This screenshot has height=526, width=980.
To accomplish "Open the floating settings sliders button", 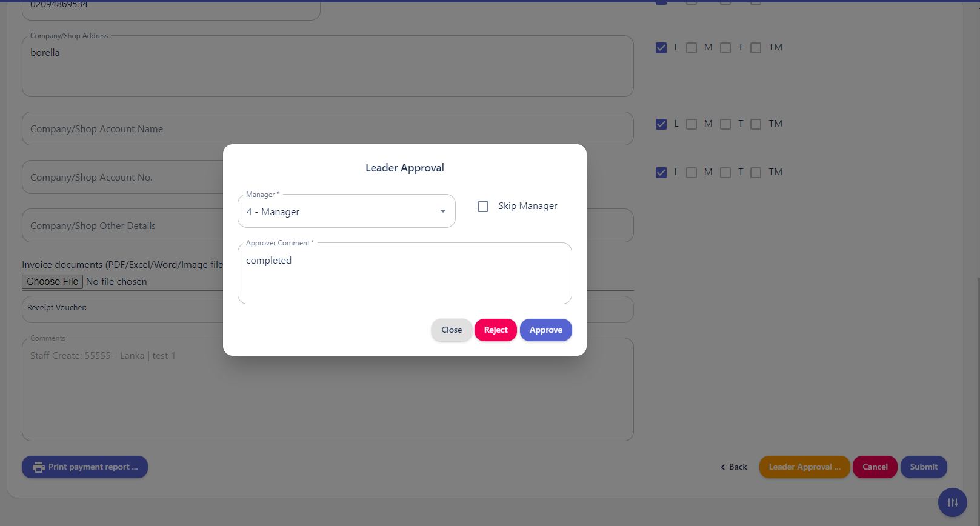I will tap(952, 502).
